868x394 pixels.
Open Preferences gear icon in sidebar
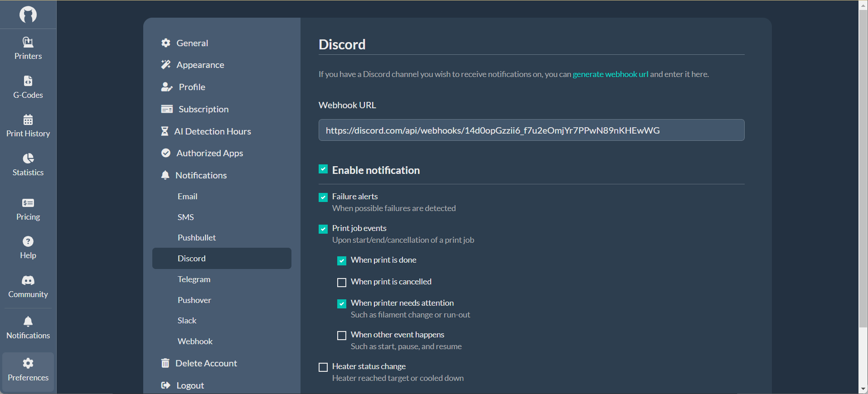point(28,363)
